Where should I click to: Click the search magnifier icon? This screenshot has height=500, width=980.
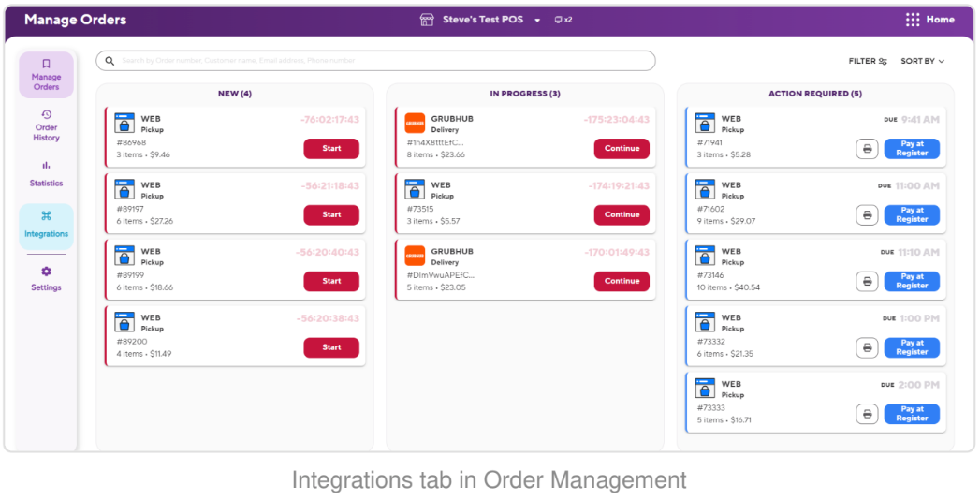[x=110, y=61]
